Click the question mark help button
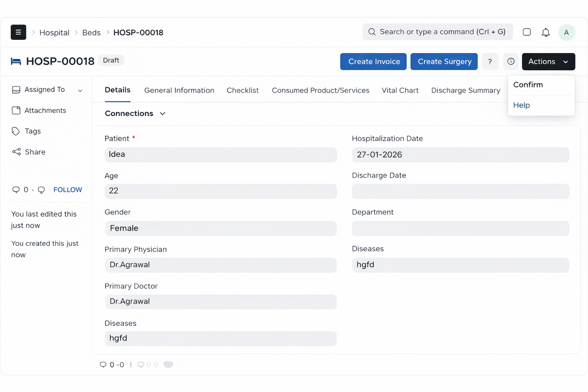588x392 pixels. (490, 62)
